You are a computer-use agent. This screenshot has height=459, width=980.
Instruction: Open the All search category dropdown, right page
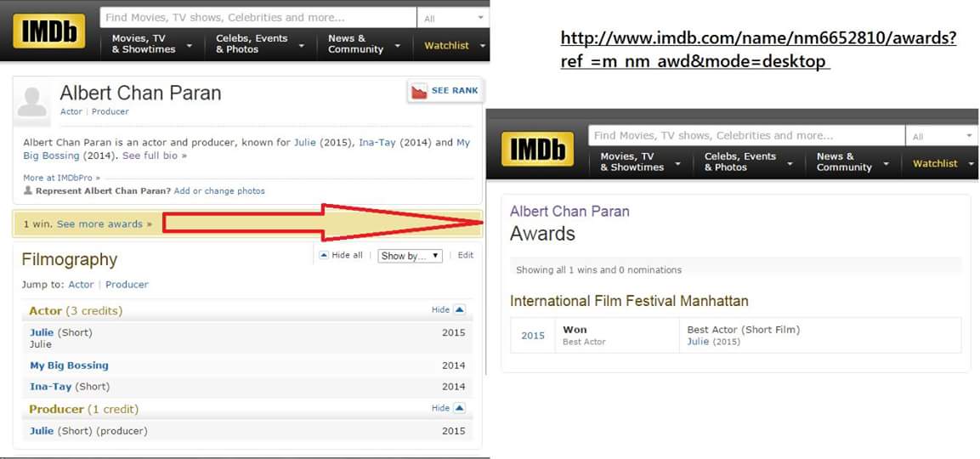(942, 136)
